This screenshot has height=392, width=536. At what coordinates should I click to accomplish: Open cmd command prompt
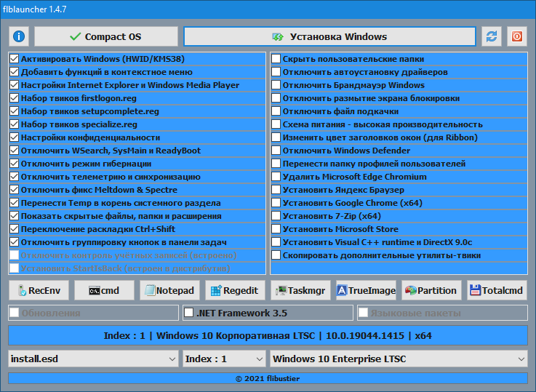point(104,290)
